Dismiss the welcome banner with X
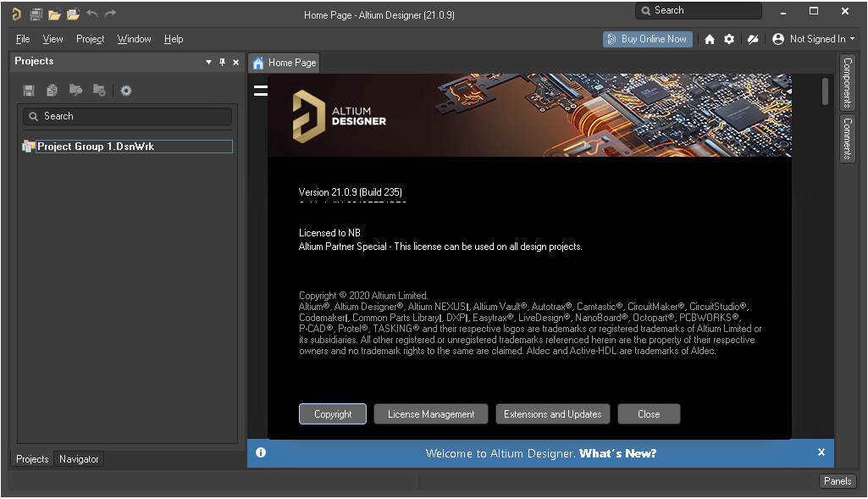The height and width of the screenshot is (499, 868). click(821, 452)
